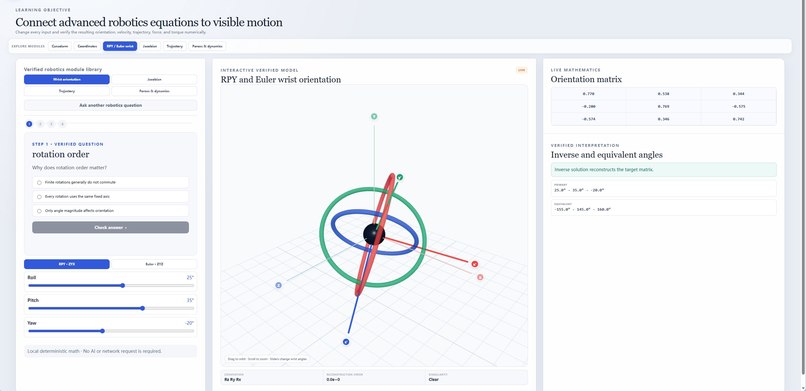Jump to step 4 indicator dot
This screenshot has height=391, width=806.
click(x=62, y=124)
